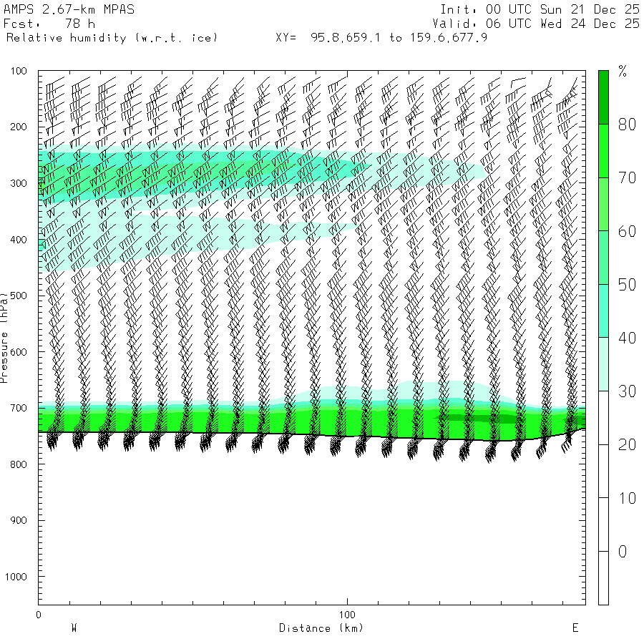
Task: Click the turquoise 40–50 colorbar swatch
Action: (x=603, y=311)
